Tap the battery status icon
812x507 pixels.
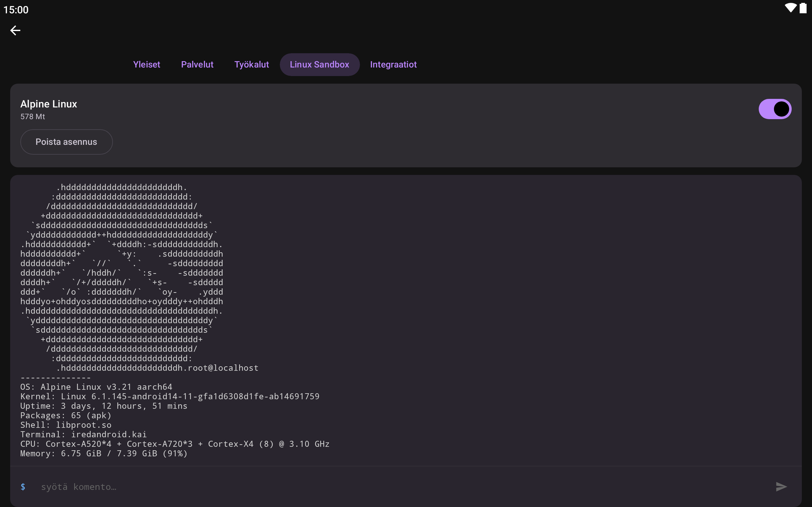tap(803, 8)
